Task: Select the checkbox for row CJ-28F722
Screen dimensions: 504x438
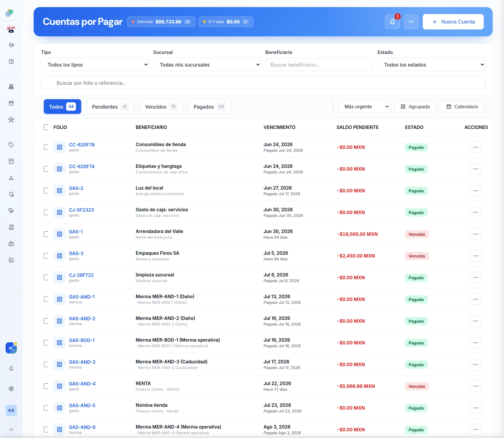Action: coord(46,278)
